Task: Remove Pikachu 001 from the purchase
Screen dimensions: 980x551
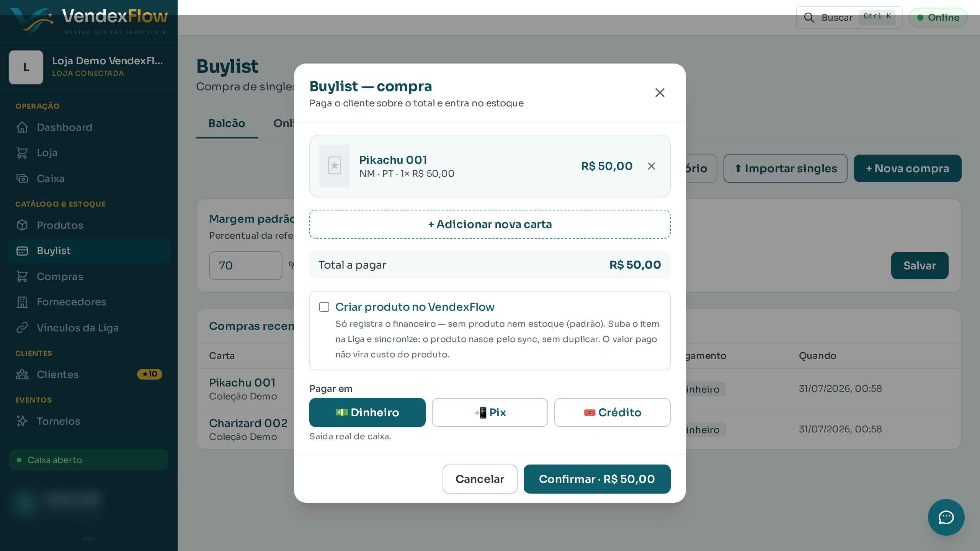Action: coord(651,166)
